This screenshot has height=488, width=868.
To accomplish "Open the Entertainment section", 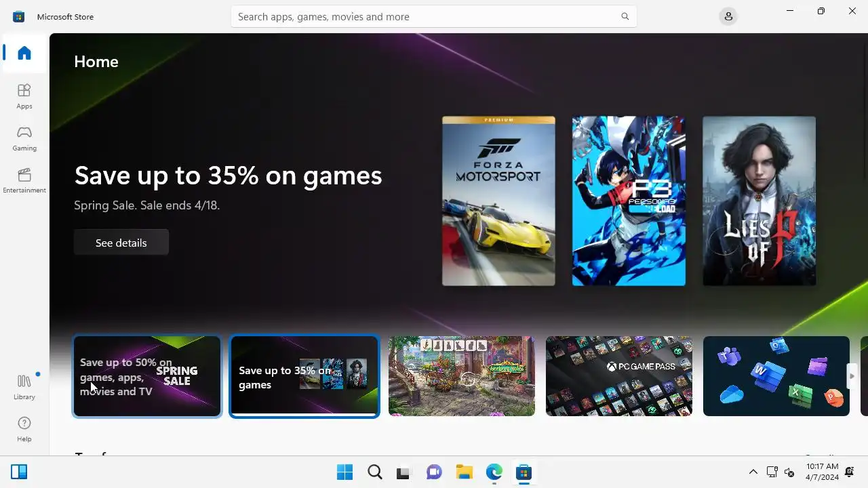I will pos(24,180).
